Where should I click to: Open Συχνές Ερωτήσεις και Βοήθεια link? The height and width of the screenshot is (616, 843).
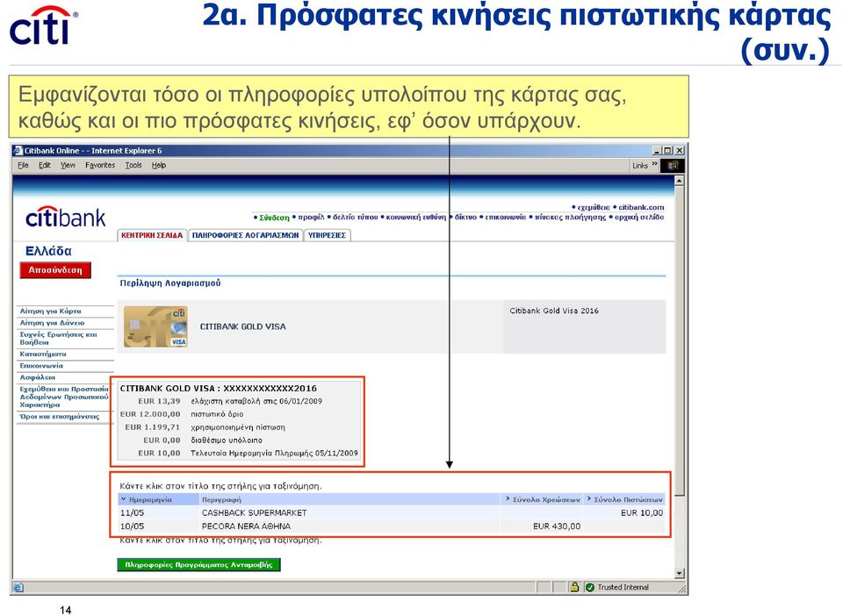click(58, 339)
